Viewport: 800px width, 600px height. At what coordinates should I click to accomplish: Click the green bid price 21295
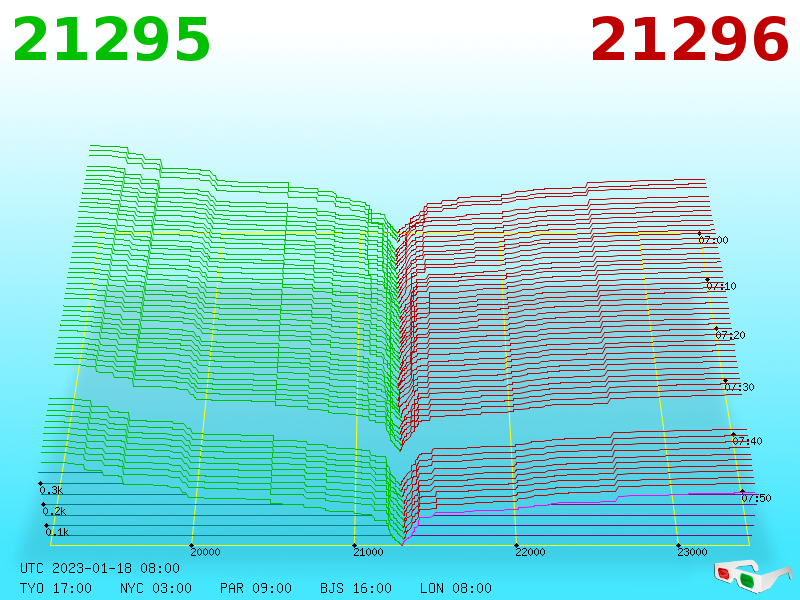[x=111, y=40]
